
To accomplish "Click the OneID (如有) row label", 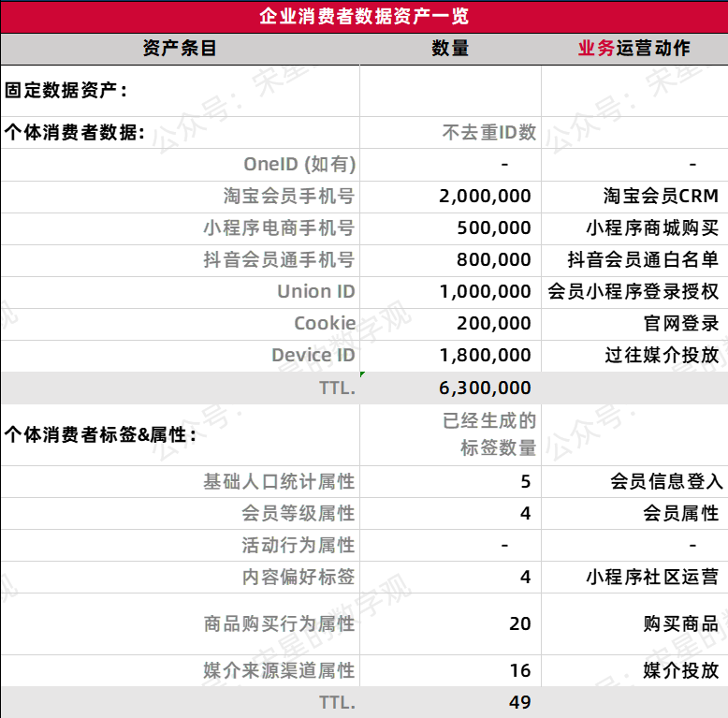I will click(x=299, y=165).
